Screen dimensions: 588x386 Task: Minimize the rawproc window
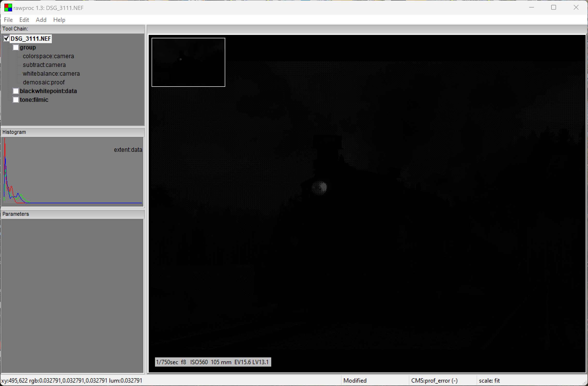531,8
